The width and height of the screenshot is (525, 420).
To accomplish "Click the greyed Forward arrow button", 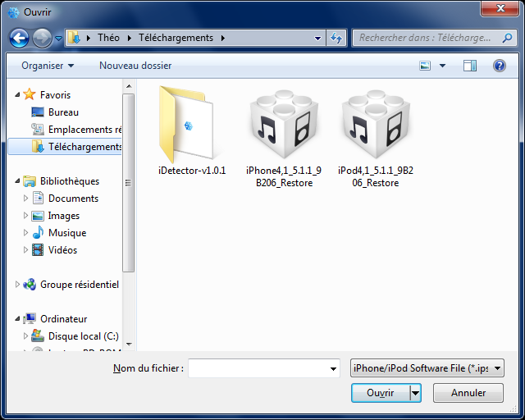I will click(x=42, y=39).
